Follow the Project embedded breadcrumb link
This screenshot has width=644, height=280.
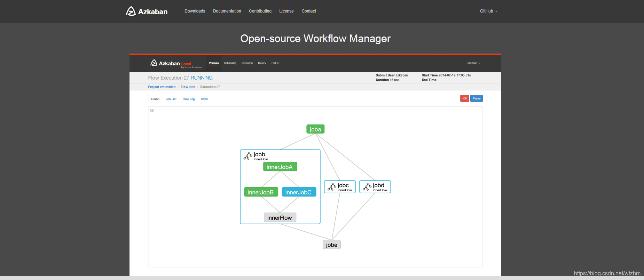click(x=162, y=87)
